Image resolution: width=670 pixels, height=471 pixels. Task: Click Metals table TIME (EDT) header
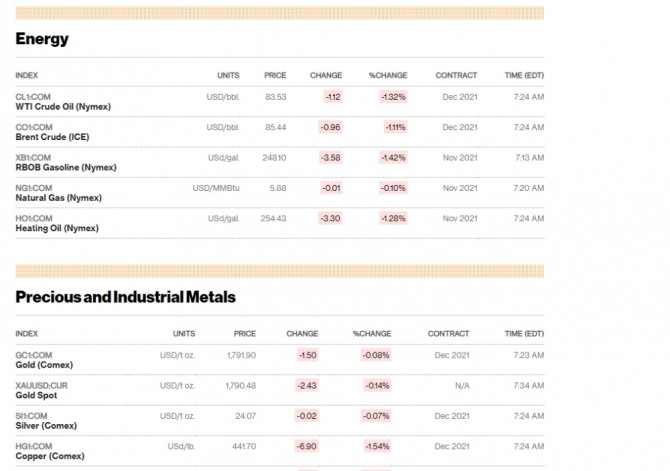pos(524,334)
